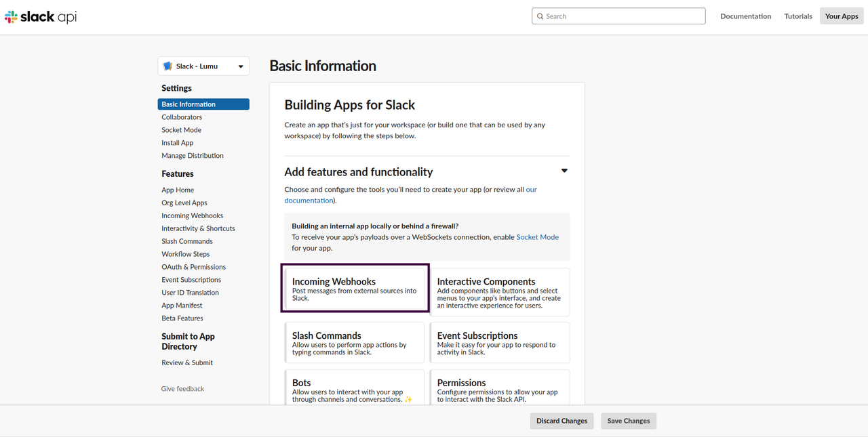
Task: Select the Incoming Webhooks feature card
Action: pyautogui.click(x=355, y=289)
